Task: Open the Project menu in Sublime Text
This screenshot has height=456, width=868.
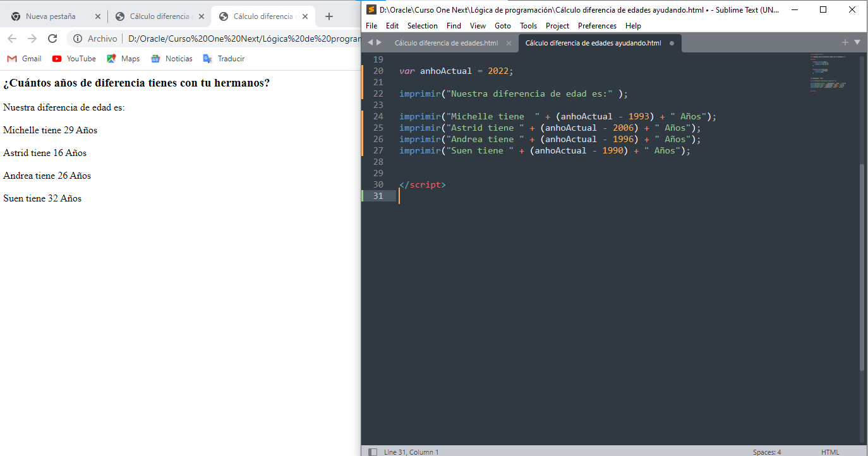Action: pyautogui.click(x=557, y=26)
